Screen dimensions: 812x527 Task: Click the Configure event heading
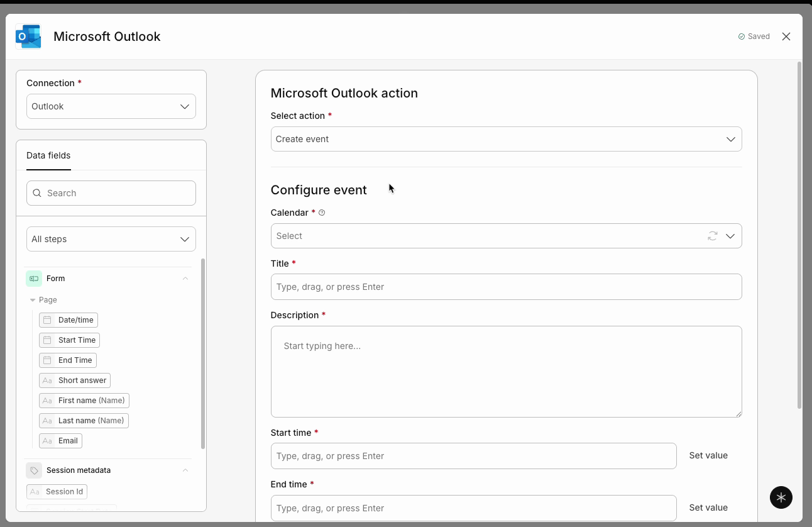[319, 190]
